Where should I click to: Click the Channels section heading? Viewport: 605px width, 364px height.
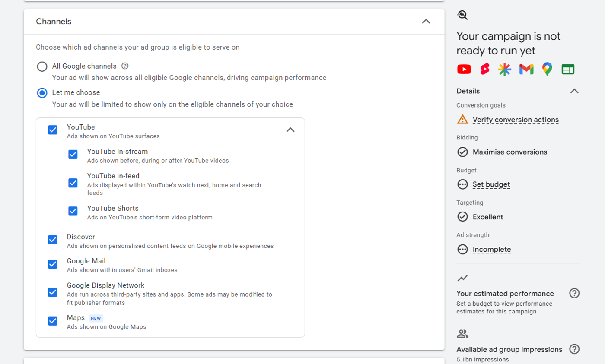coord(54,22)
